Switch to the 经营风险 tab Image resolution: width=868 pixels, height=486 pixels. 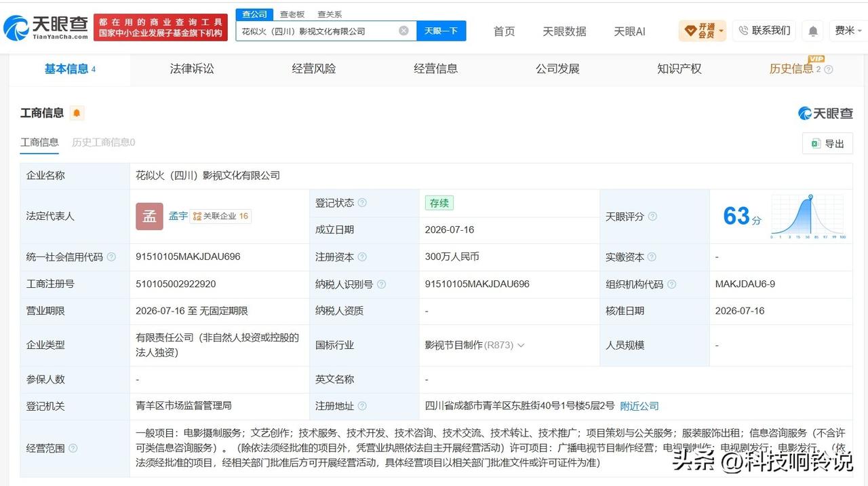[x=314, y=69]
